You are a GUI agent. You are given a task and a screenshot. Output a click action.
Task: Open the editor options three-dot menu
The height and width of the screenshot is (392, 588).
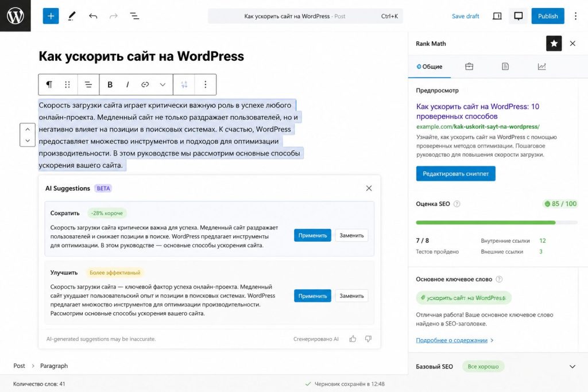click(x=575, y=16)
